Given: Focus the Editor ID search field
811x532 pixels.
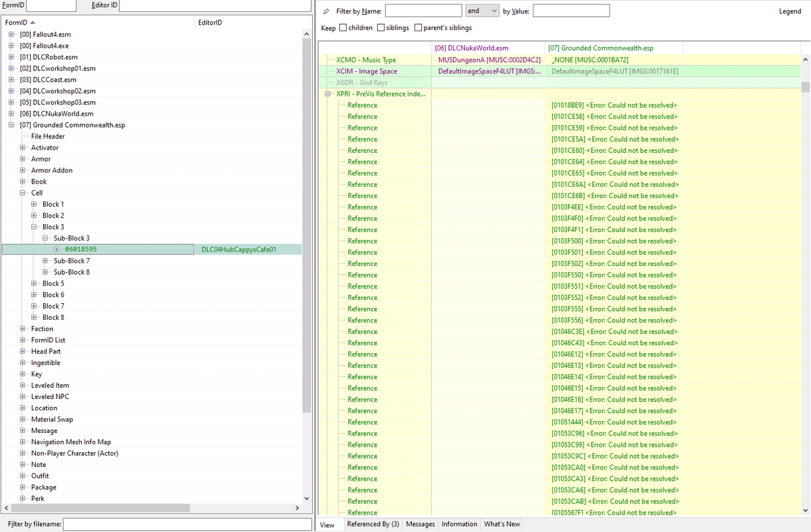Looking at the screenshot, I should (x=215, y=5).
